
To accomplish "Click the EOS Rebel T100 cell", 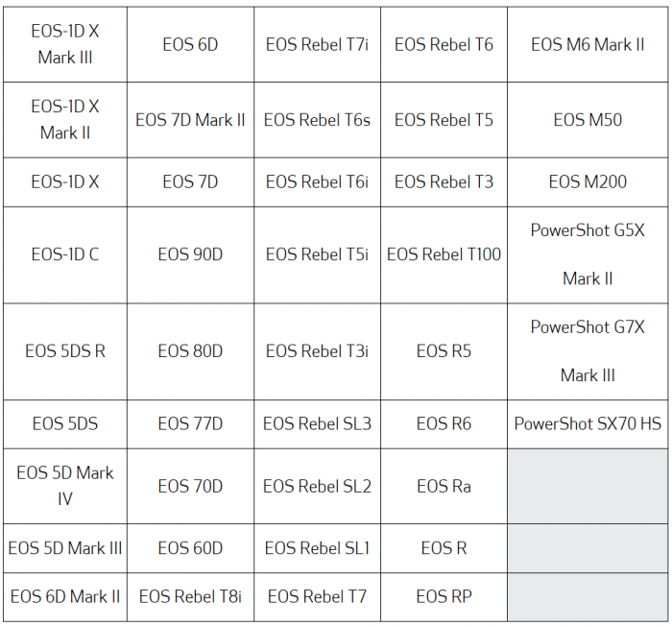I will [x=444, y=254].
